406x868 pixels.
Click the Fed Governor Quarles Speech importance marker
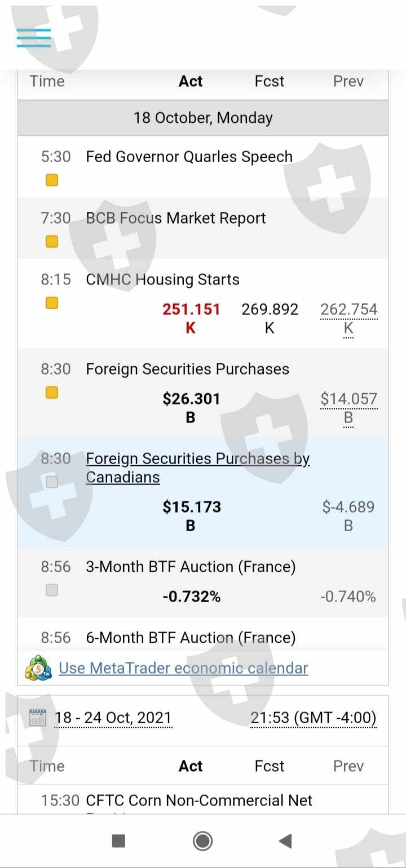pyautogui.click(x=52, y=180)
